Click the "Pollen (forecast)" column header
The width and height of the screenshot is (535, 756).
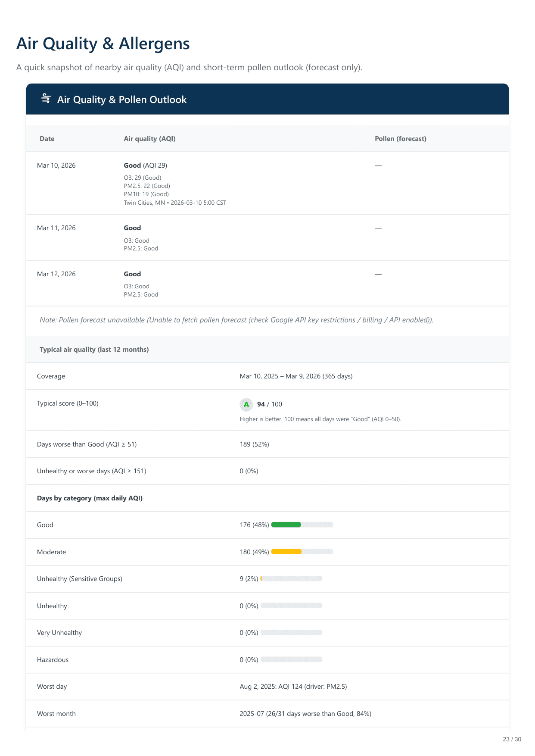pyautogui.click(x=400, y=139)
